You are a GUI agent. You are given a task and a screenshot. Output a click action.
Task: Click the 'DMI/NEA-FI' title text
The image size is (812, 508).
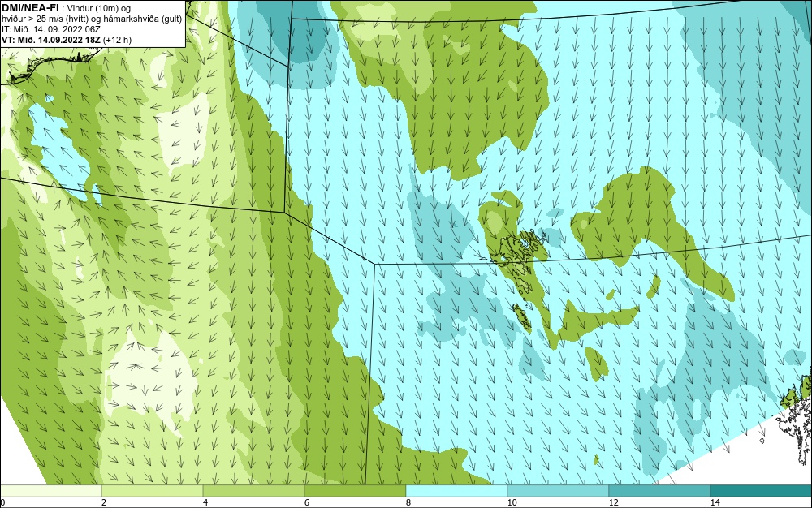pyautogui.click(x=30, y=8)
